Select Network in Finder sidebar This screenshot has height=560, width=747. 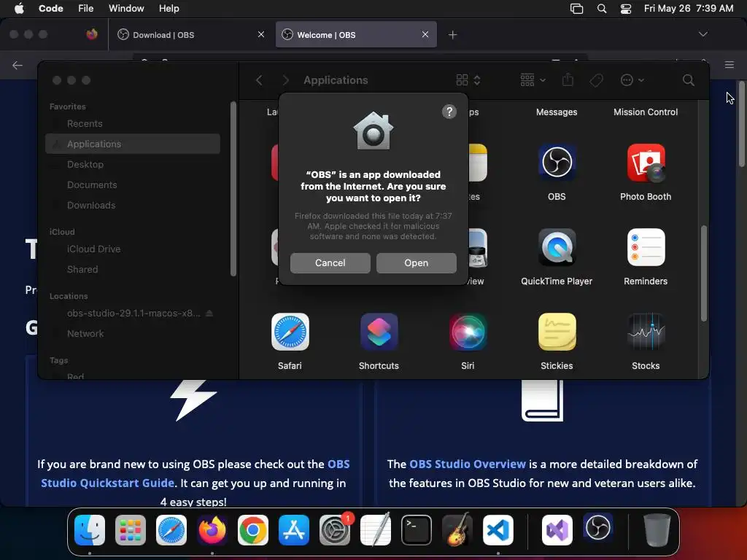click(133, 334)
